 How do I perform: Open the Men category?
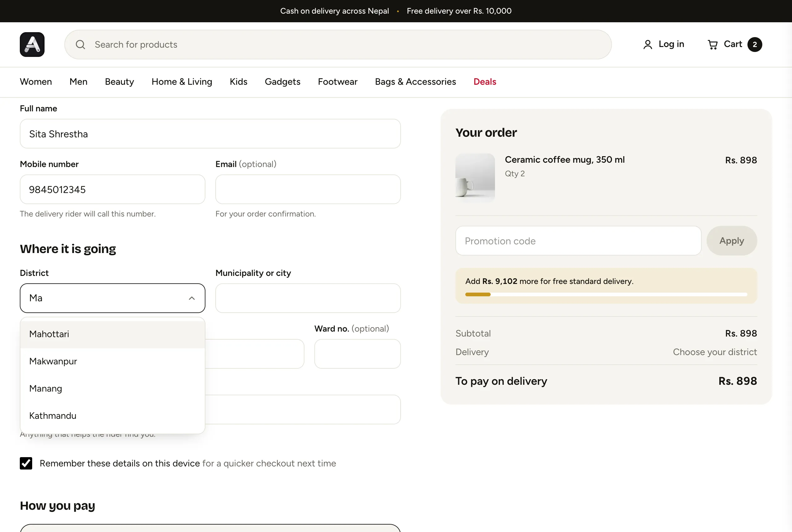coord(78,82)
